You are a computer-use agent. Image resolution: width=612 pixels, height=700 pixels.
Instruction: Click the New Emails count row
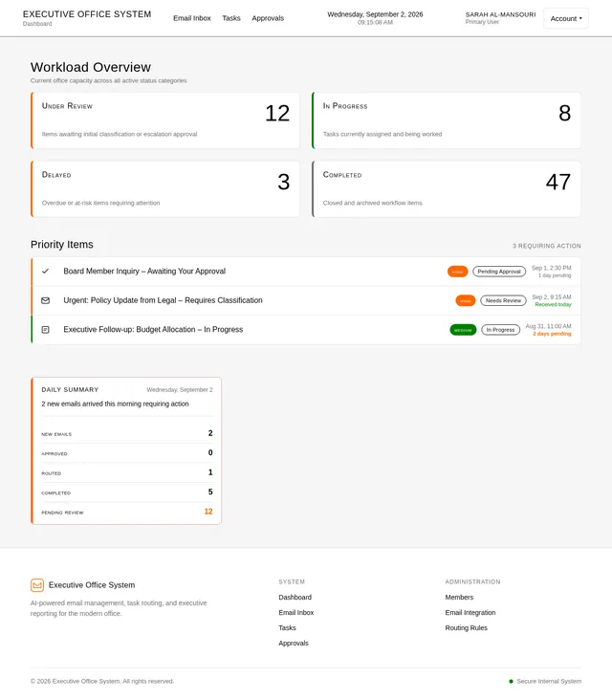click(x=127, y=433)
